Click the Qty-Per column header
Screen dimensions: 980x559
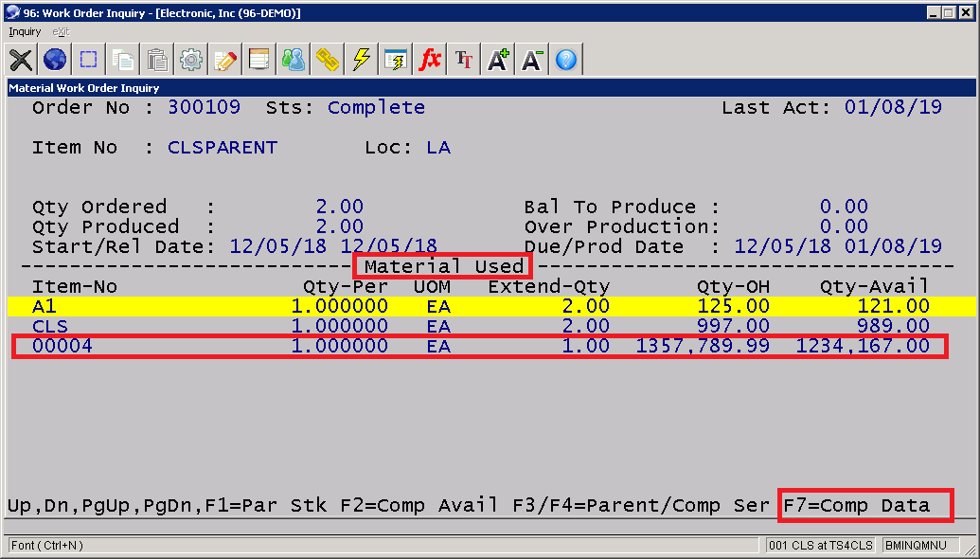[346, 287]
